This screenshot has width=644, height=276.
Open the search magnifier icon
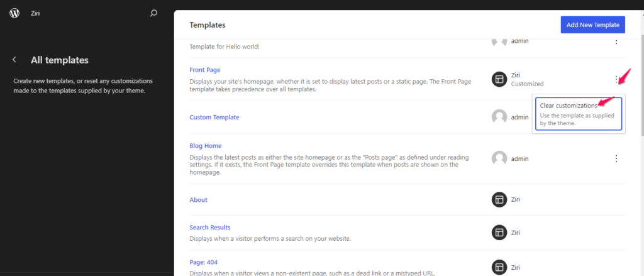pyautogui.click(x=153, y=13)
